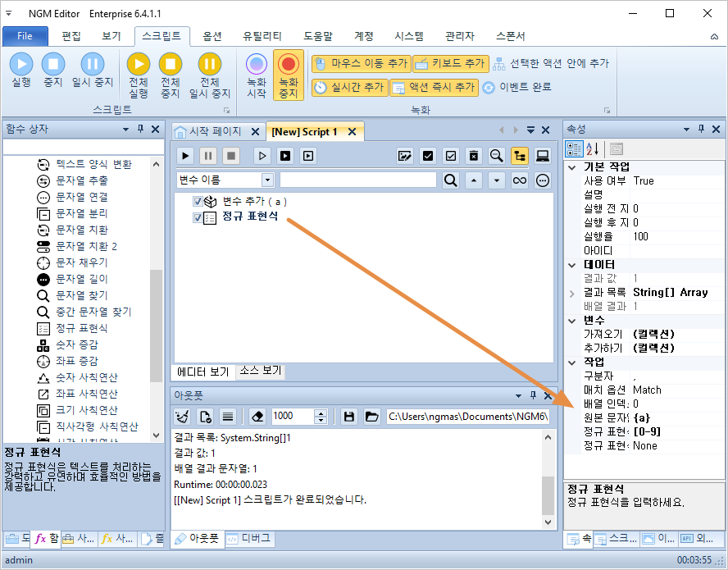Image resolution: width=728 pixels, height=570 pixels.
Task: Collapse the 변수 property group
Action: pyautogui.click(x=572, y=321)
